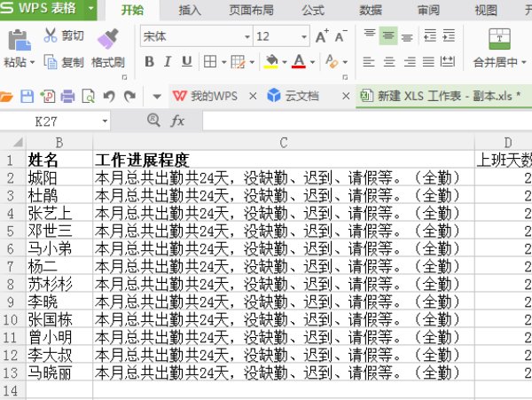532x400 pixels.
Task: Expand quick access toolbar customize arrow
Action: [x=157, y=97]
